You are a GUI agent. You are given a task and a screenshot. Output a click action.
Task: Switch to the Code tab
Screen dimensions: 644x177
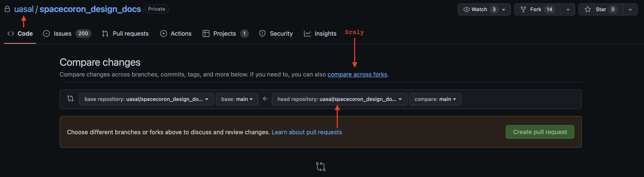tap(20, 34)
